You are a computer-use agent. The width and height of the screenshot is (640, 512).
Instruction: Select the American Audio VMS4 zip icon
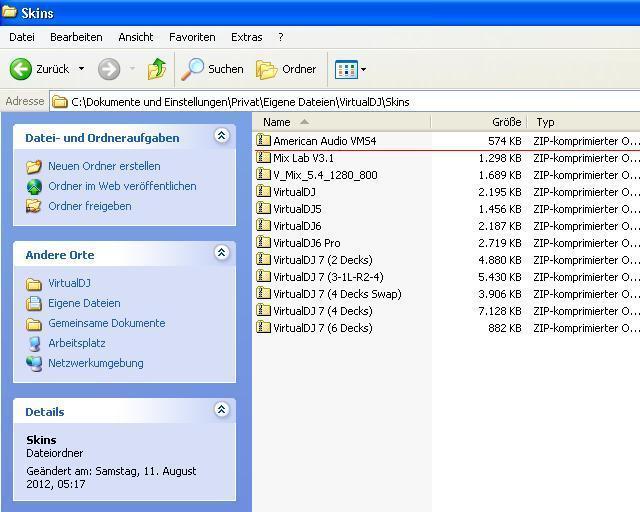click(264, 141)
